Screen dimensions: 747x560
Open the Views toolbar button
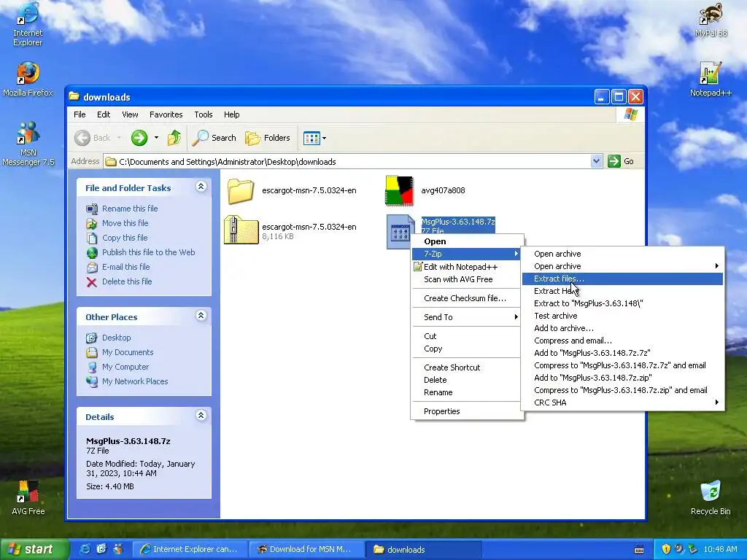[311, 138]
